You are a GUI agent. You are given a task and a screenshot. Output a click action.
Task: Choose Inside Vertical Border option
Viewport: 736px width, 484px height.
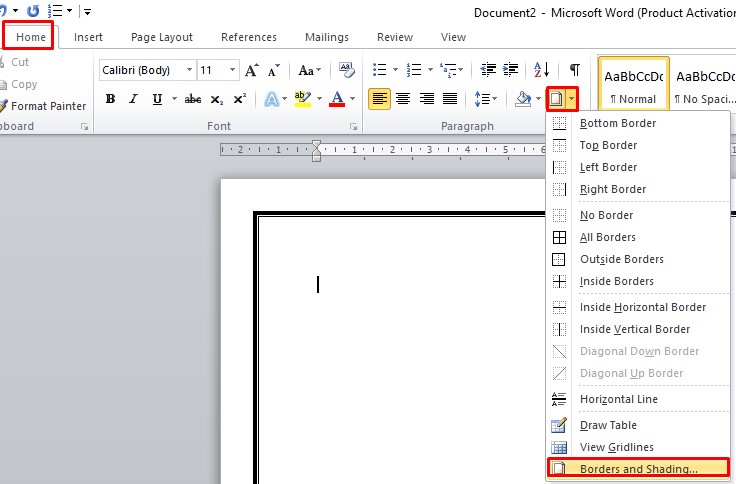pos(637,330)
